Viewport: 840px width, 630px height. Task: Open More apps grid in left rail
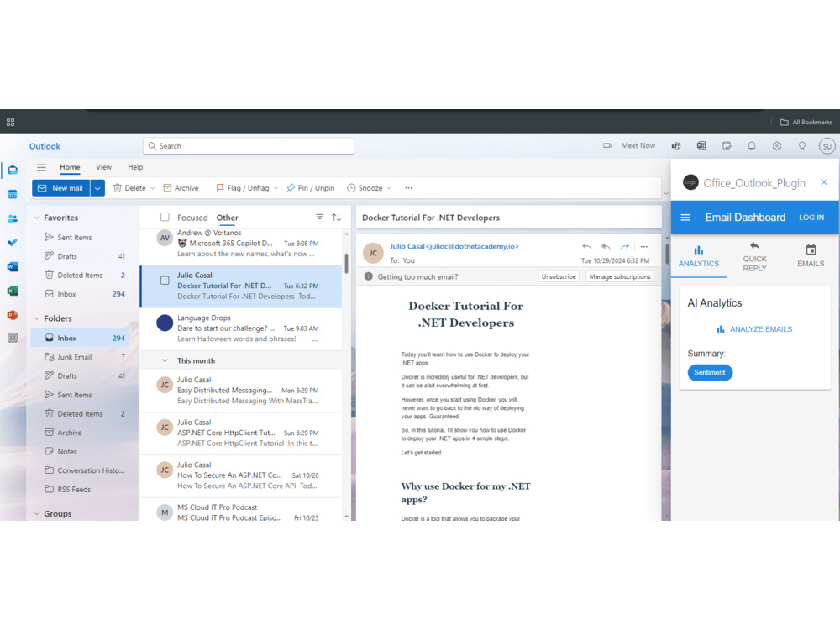coord(13,338)
